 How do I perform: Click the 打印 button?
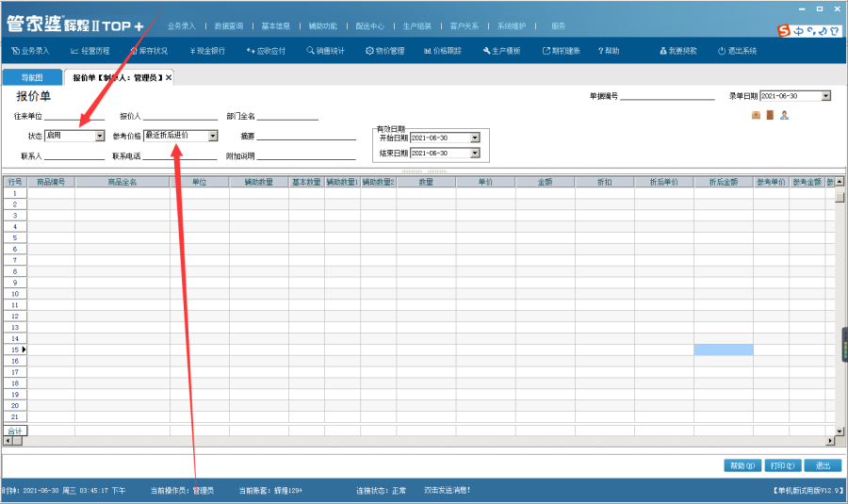click(x=782, y=465)
